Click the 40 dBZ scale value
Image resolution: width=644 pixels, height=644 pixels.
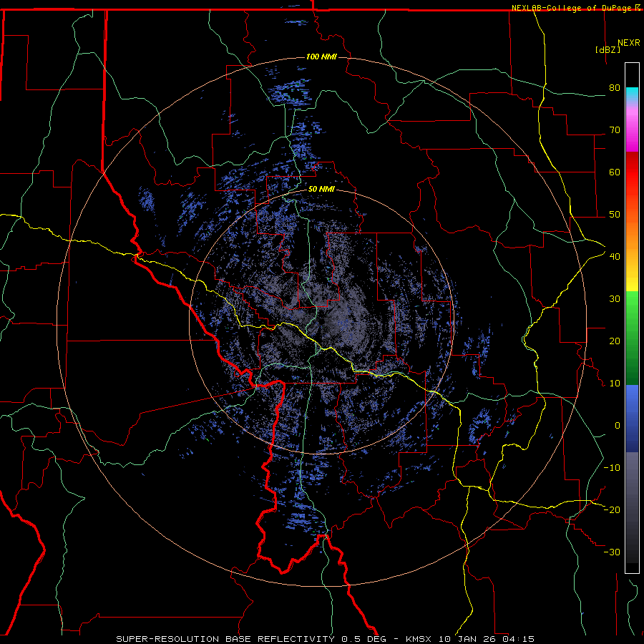(615, 257)
